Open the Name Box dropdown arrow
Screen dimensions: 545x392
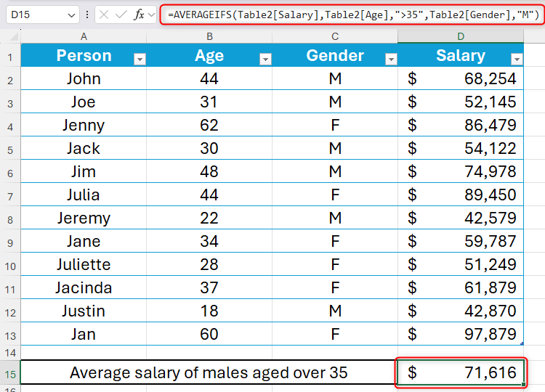pos(72,15)
